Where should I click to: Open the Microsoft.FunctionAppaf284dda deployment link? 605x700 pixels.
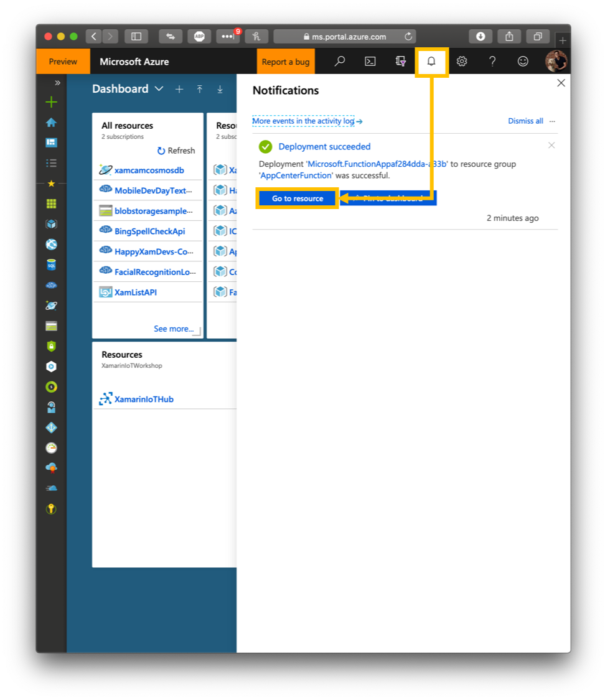(377, 164)
